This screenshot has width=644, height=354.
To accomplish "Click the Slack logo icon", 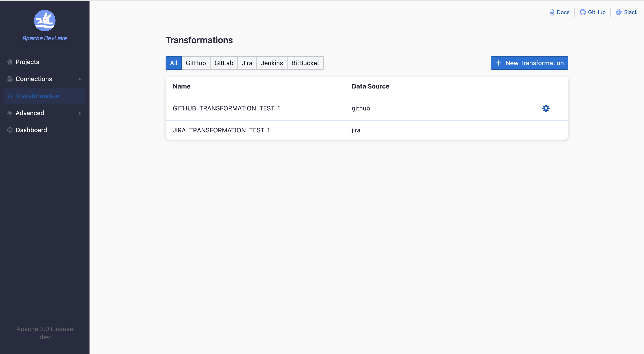I will (618, 12).
